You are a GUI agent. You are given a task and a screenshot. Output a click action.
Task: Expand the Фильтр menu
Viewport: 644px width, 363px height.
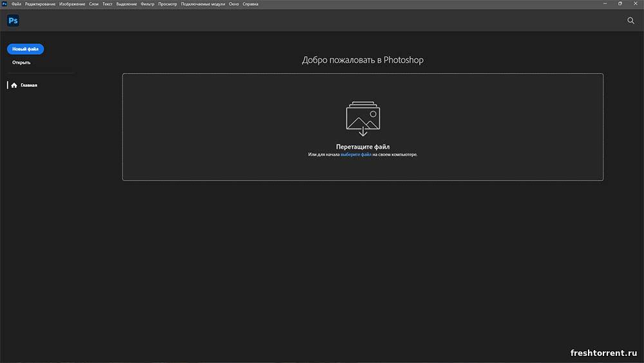coord(147,4)
